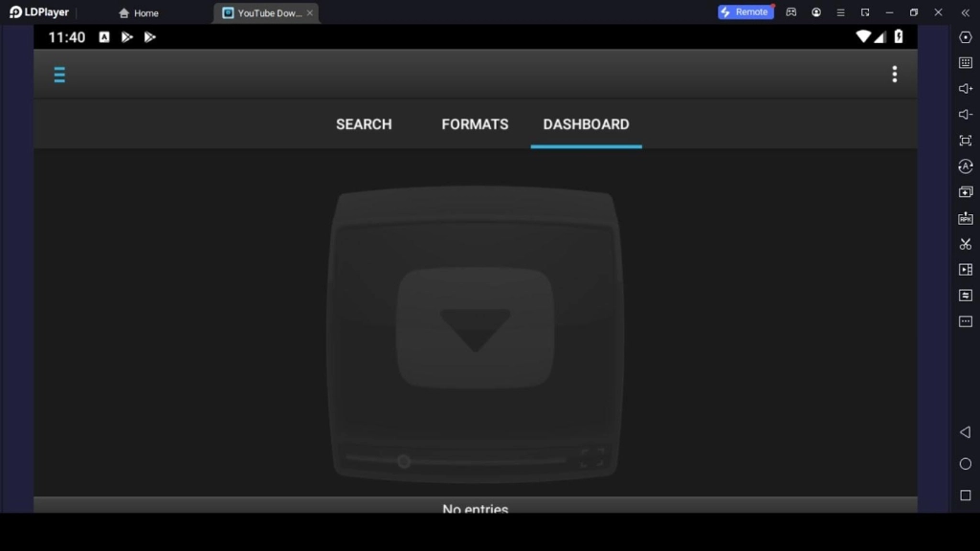
Task: Install an APK via the sidebar icon
Action: tap(966, 218)
